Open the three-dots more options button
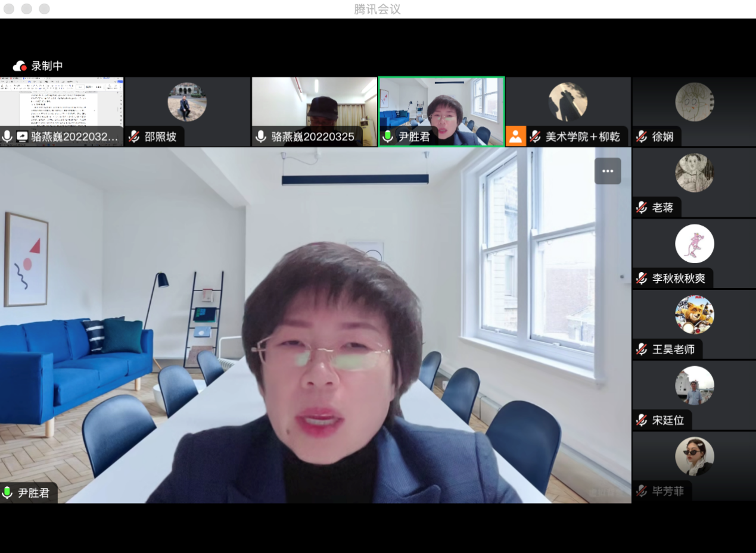Image resolution: width=756 pixels, height=553 pixels. pyautogui.click(x=607, y=171)
